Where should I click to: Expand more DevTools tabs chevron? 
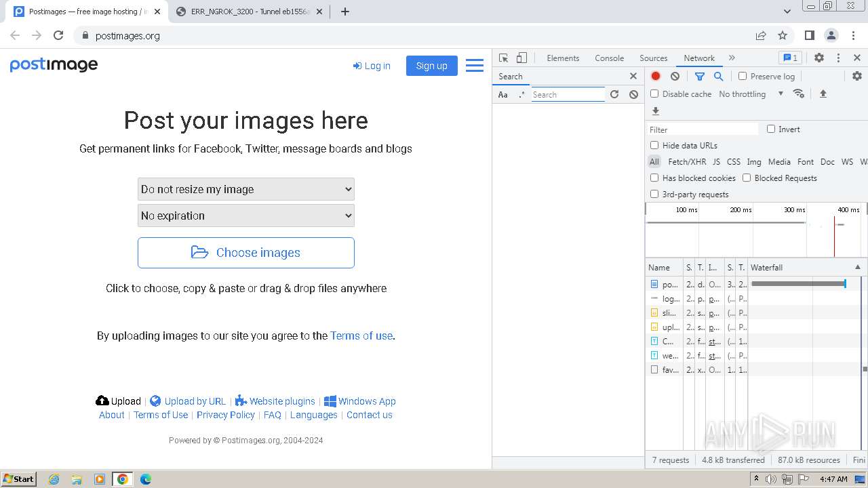click(x=732, y=58)
